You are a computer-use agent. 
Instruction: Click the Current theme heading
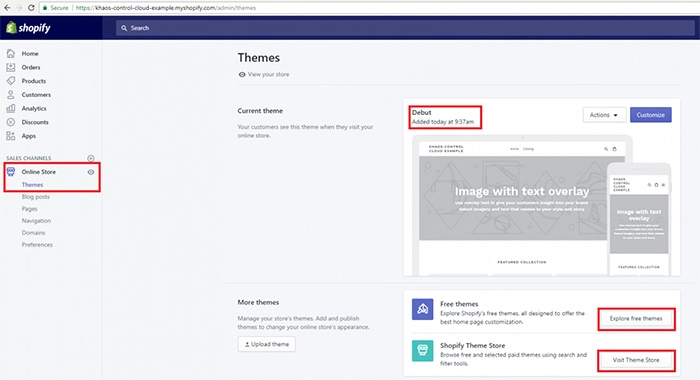[260, 111]
